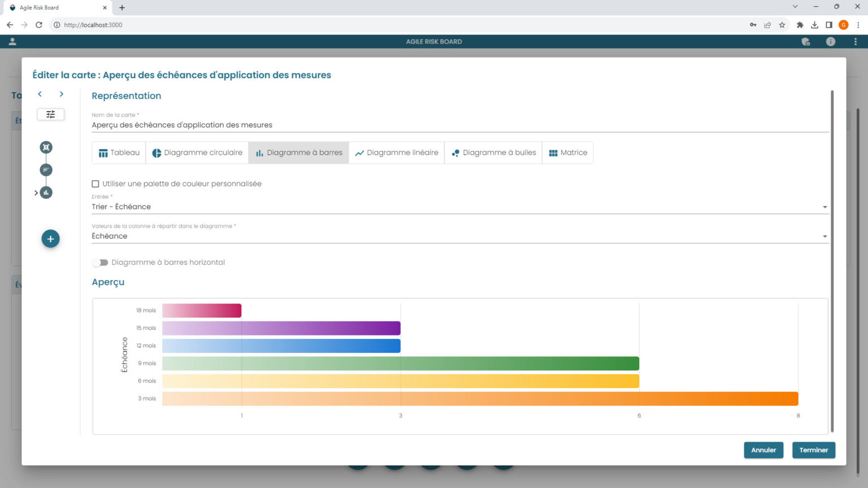Open the info icon in app header

[830, 42]
